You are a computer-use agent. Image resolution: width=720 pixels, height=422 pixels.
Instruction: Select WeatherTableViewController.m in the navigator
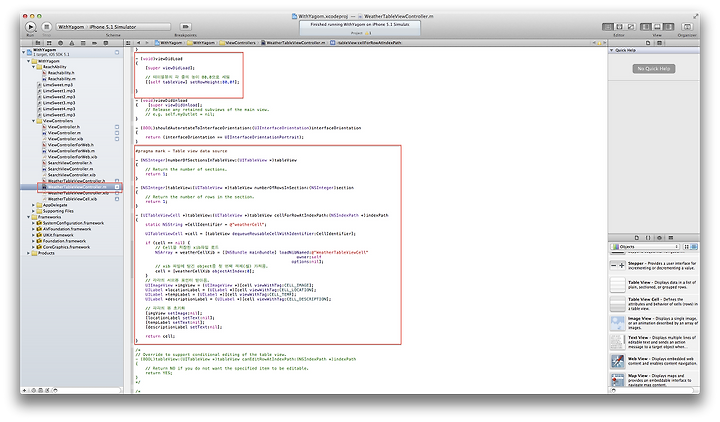point(73,187)
